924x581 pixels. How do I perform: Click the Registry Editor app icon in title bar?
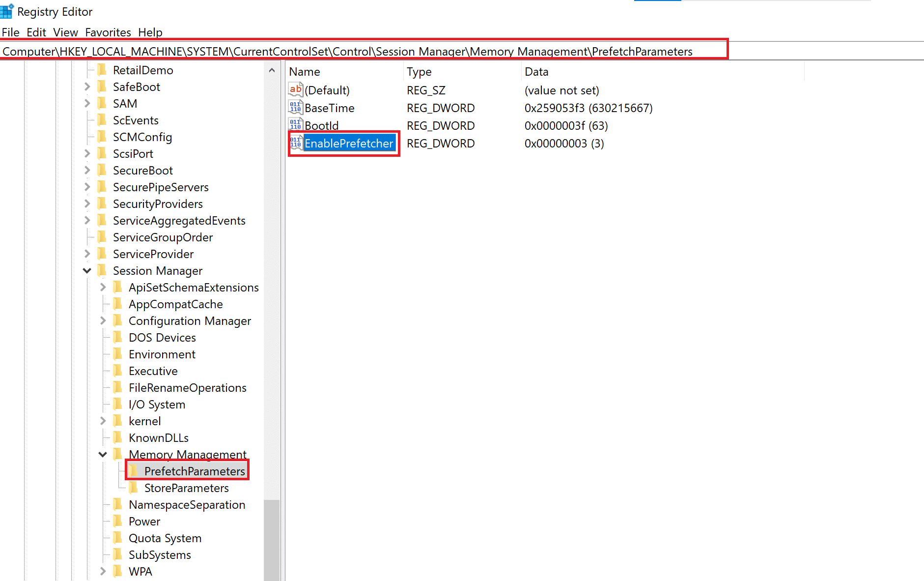click(x=7, y=11)
